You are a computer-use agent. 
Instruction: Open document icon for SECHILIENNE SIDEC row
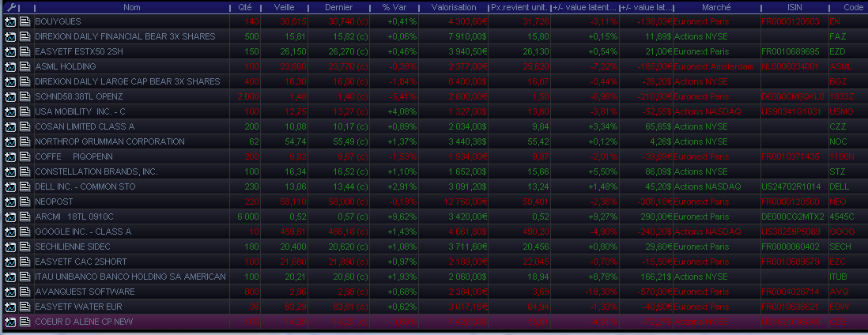[x=25, y=247]
